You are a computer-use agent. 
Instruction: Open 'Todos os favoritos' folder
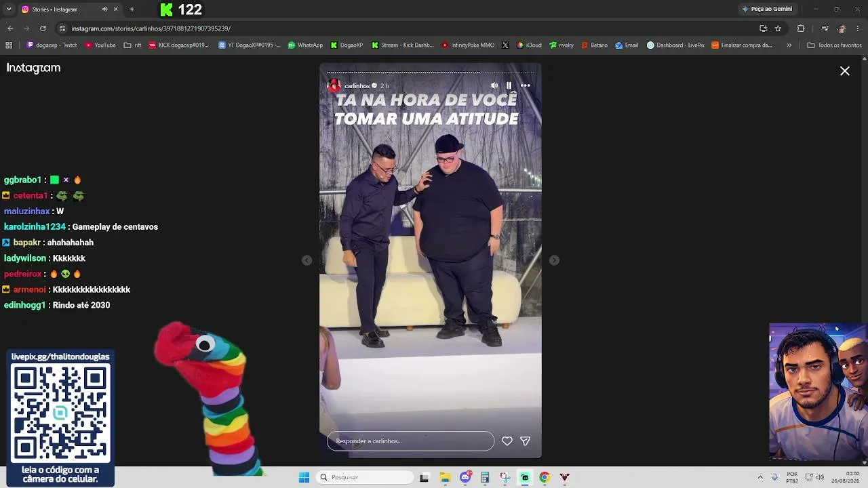(834, 45)
